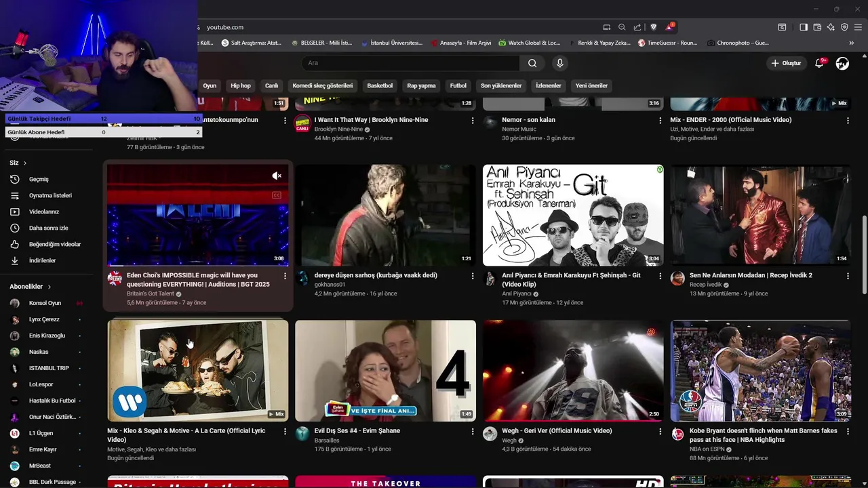Screen dimensions: 868x488
Task: Start voice search with microphone icon
Action: tap(559, 63)
